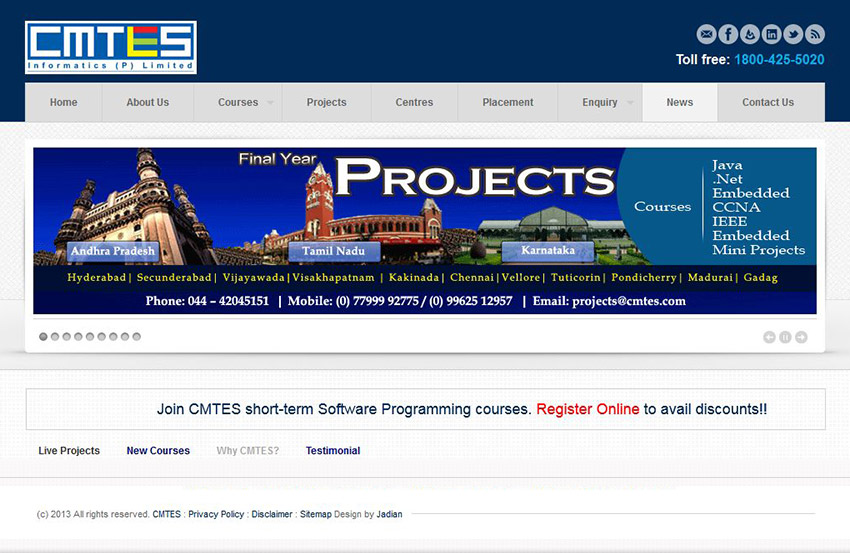Go to the Twitter bird icon
850x553 pixels.
793,34
